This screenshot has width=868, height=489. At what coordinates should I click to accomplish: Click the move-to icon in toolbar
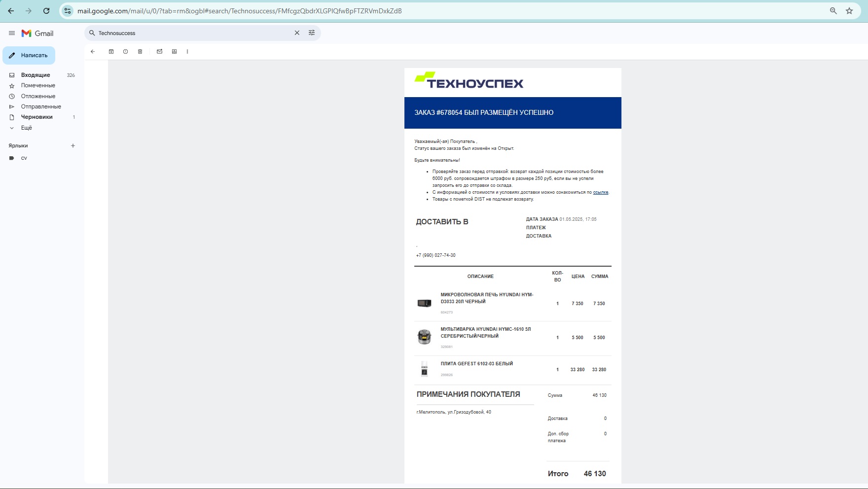point(174,52)
